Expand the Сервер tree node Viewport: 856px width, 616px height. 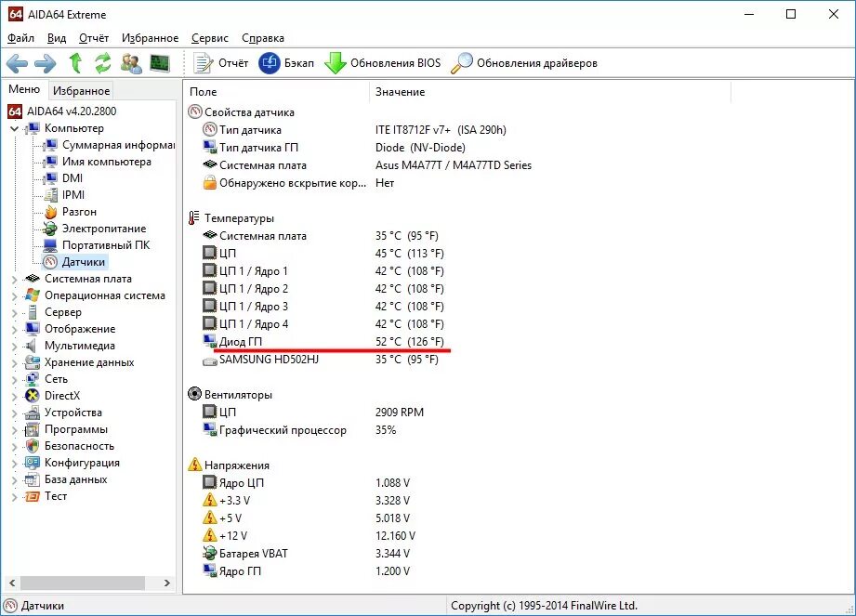(15, 313)
